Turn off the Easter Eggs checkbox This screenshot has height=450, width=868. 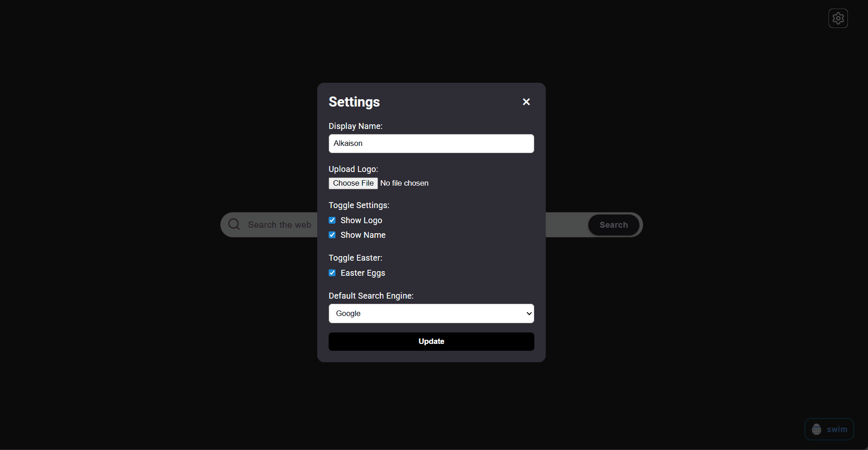tap(332, 273)
